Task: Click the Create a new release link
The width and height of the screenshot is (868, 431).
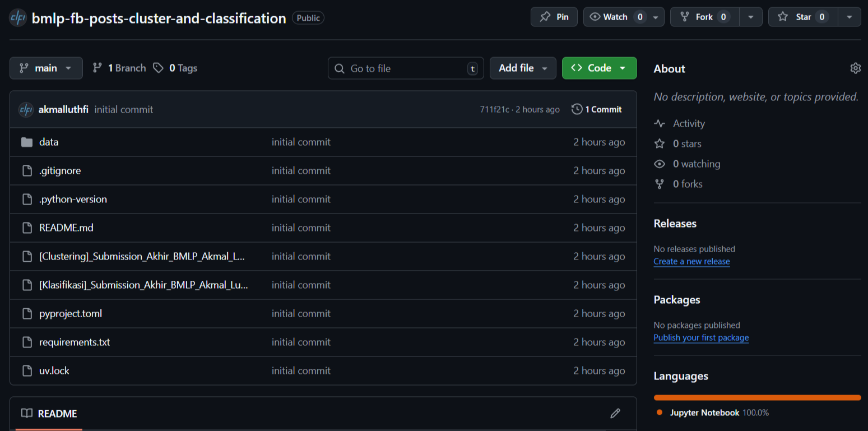Action: (x=691, y=261)
